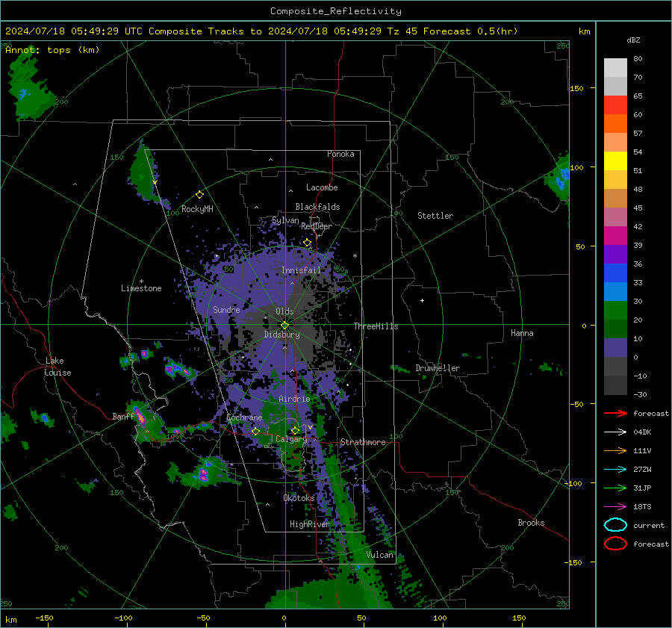The height and width of the screenshot is (628, 672).
Task: Click the Lacombe town label
Action: [x=322, y=187]
